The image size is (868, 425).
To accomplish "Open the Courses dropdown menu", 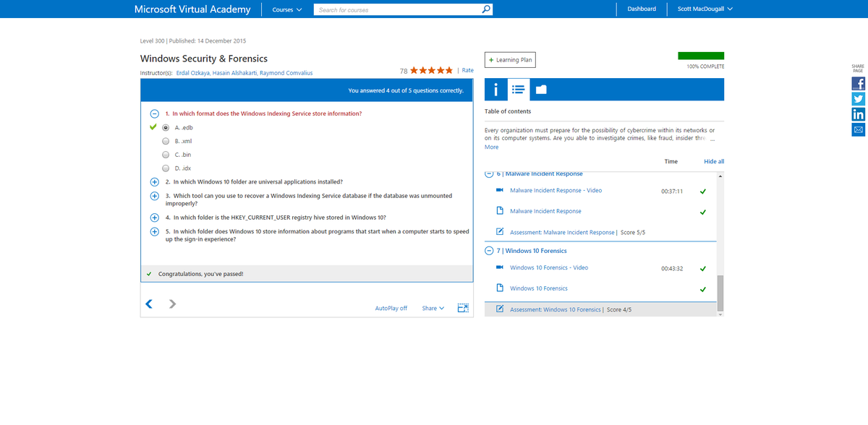I will (287, 9).
